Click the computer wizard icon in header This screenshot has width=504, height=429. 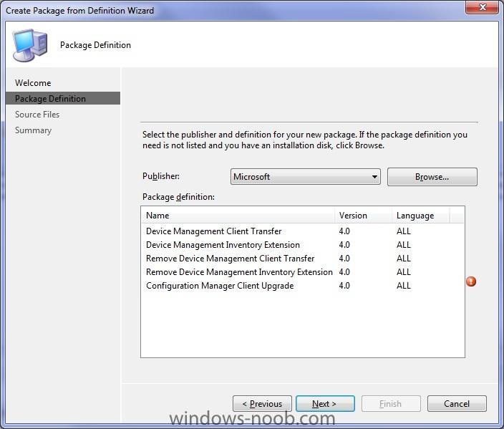(29, 45)
